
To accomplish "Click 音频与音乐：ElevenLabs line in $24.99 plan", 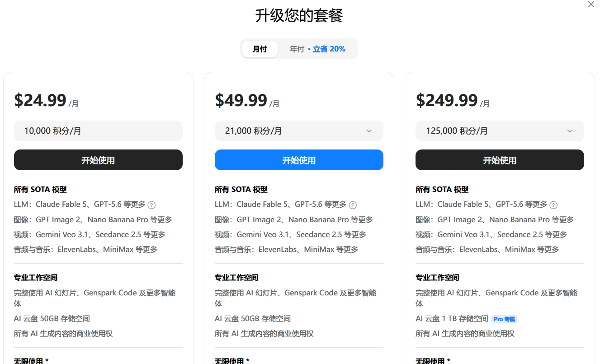I will (x=85, y=250).
